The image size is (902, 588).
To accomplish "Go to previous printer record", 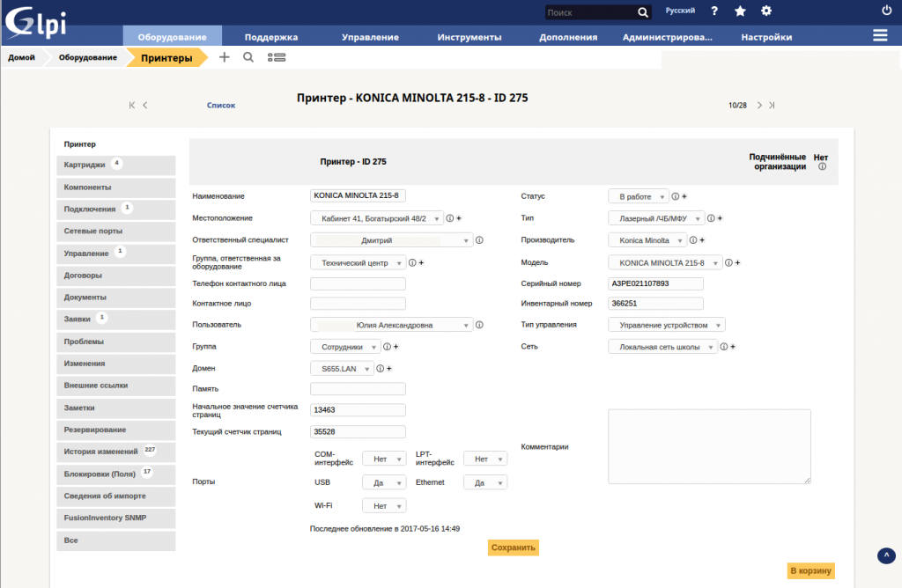I will [145, 105].
